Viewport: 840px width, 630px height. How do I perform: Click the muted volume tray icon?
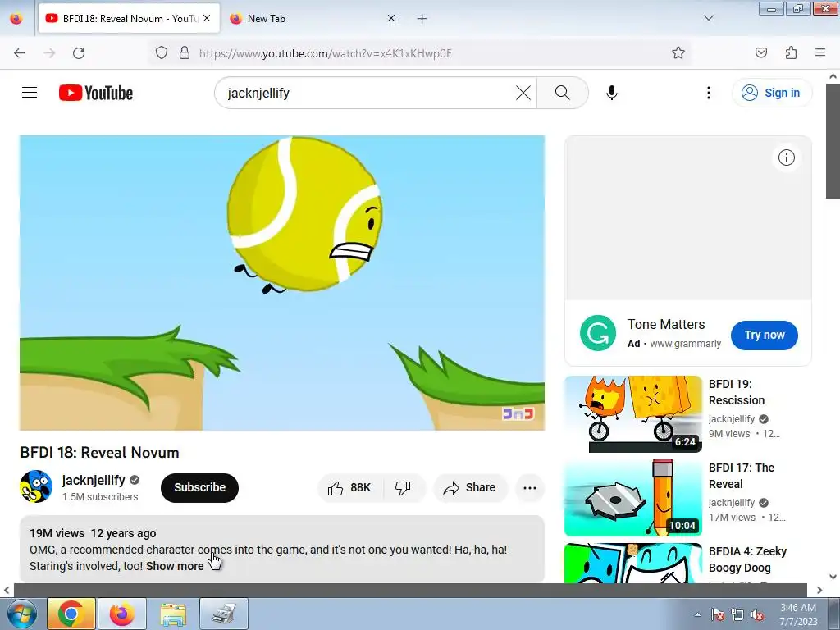(x=757, y=615)
